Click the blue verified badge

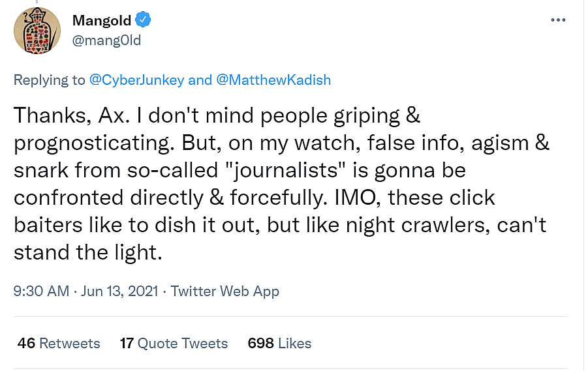pyautogui.click(x=144, y=20)
